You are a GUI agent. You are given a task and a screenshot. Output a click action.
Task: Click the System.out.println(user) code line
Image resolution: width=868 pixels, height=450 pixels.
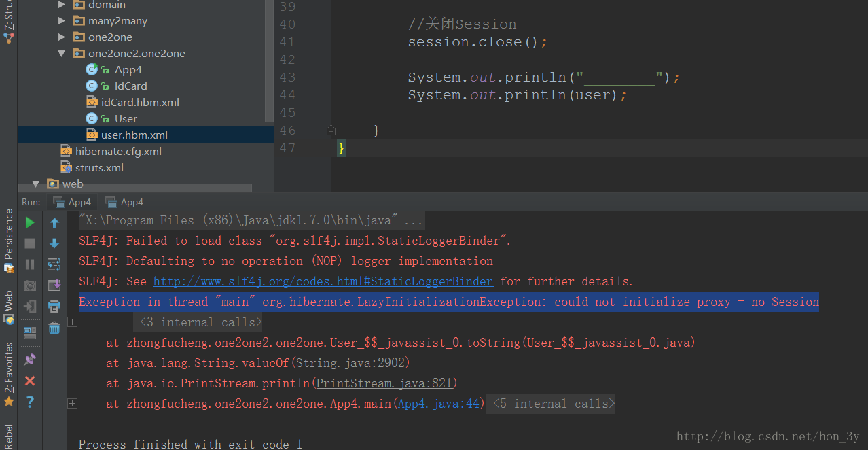[518, 95]
